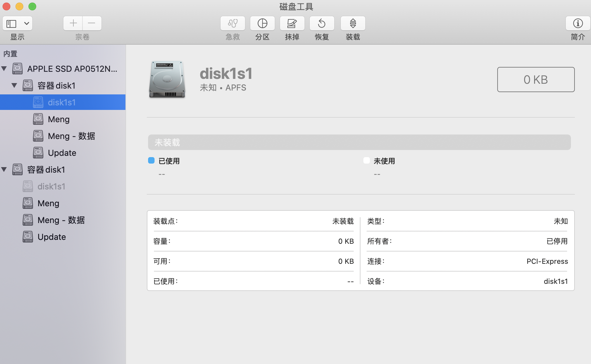Collapse the nested 容器 disk1 under APPLE SSD

pyautogui.click(x=14, y=85)
